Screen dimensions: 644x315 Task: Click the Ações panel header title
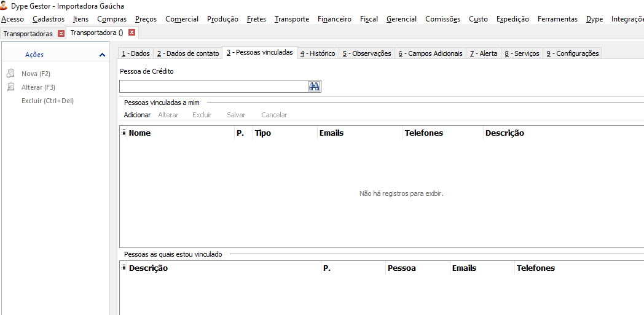[34, 55]
